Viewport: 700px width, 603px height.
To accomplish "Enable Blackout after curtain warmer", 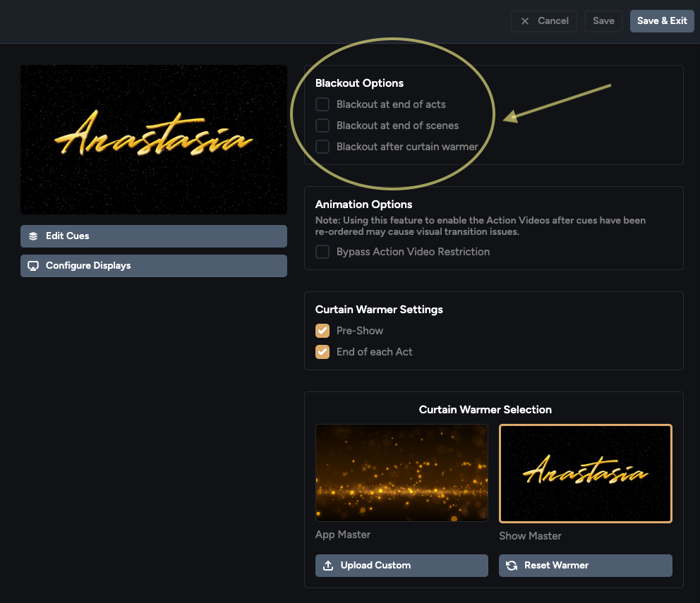I will point(322,147).
